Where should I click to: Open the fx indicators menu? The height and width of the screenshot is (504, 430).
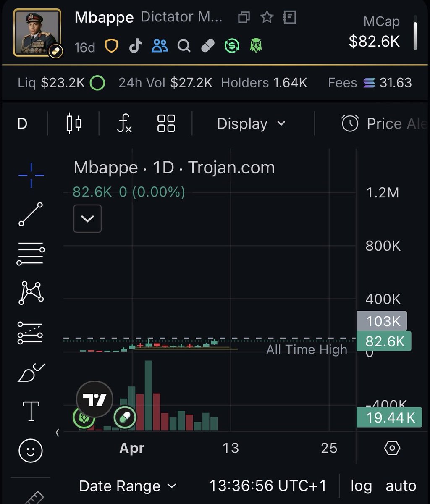click(x=124, y=124)
